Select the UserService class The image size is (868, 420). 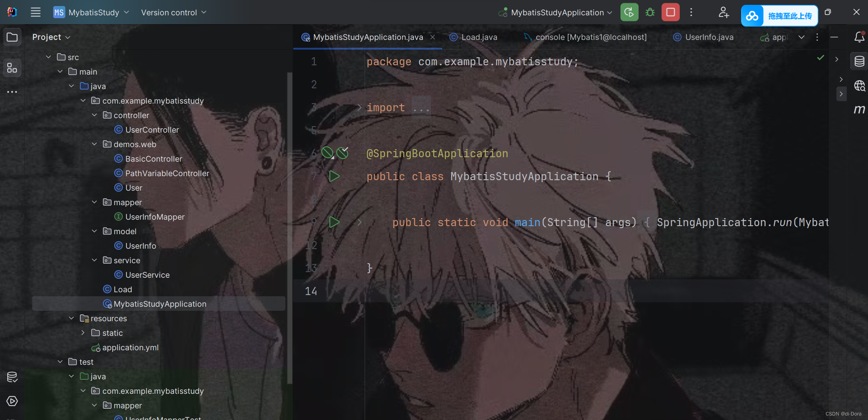tap(142, 275)
